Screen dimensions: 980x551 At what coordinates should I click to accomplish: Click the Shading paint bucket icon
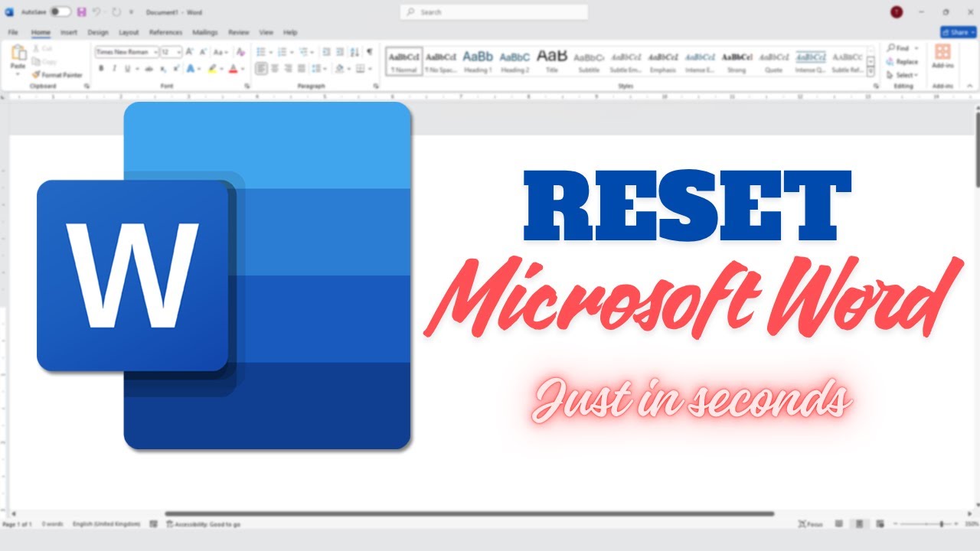[x=338, y=69]
